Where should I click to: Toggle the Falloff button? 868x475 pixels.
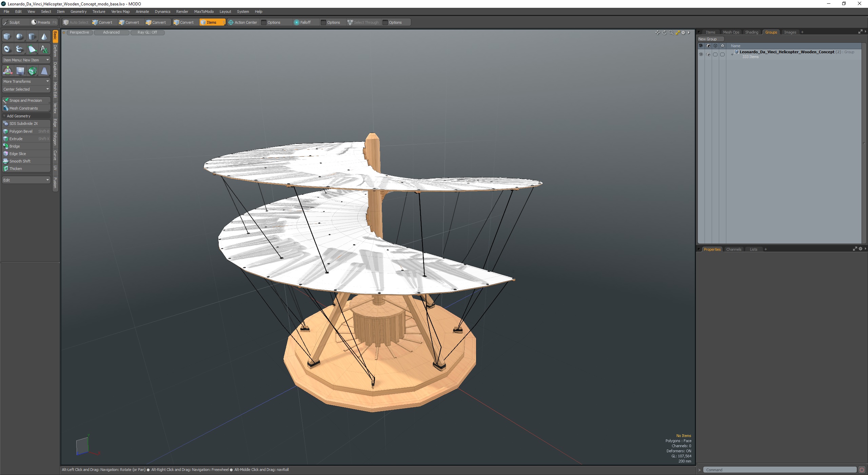pos(302,22)
